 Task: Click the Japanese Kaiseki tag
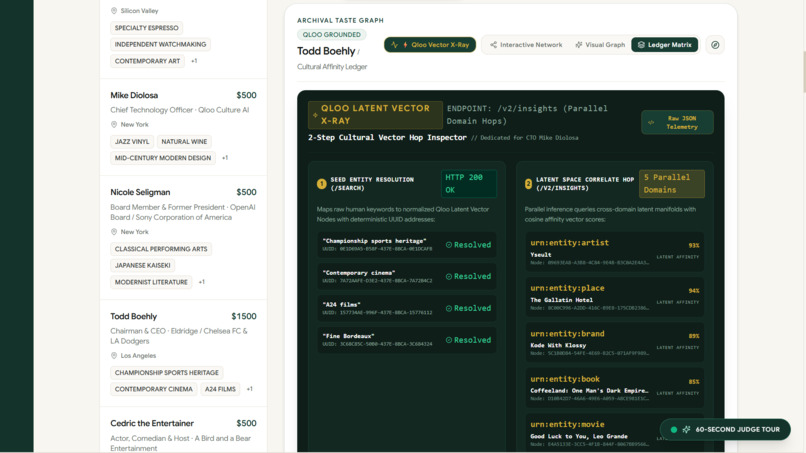click(x=142, y=265)
